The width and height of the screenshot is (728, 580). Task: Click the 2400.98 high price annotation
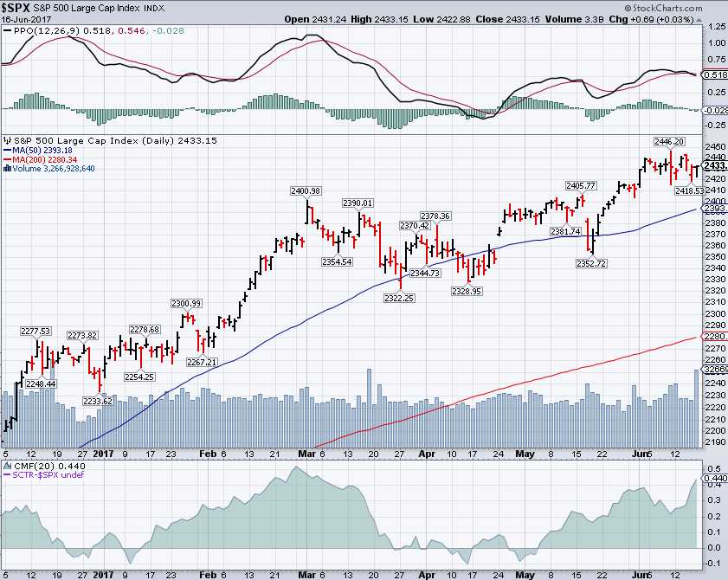coord(306,191)
